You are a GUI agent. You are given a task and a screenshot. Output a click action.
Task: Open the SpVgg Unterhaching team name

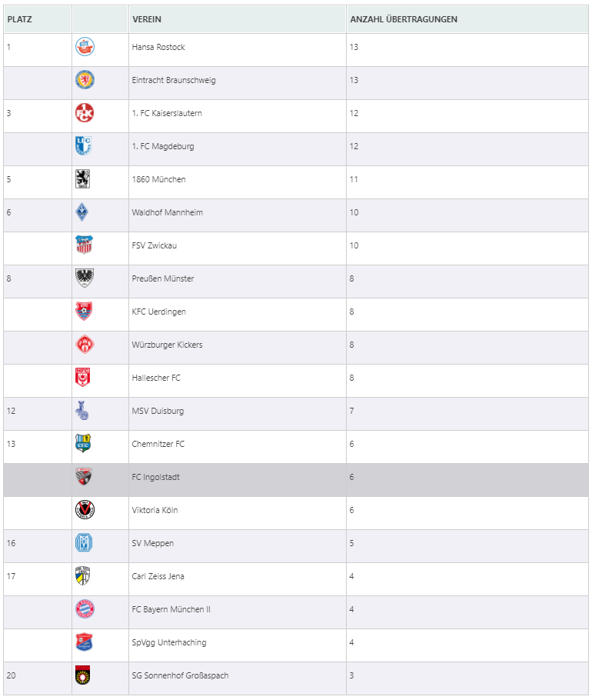169,642
